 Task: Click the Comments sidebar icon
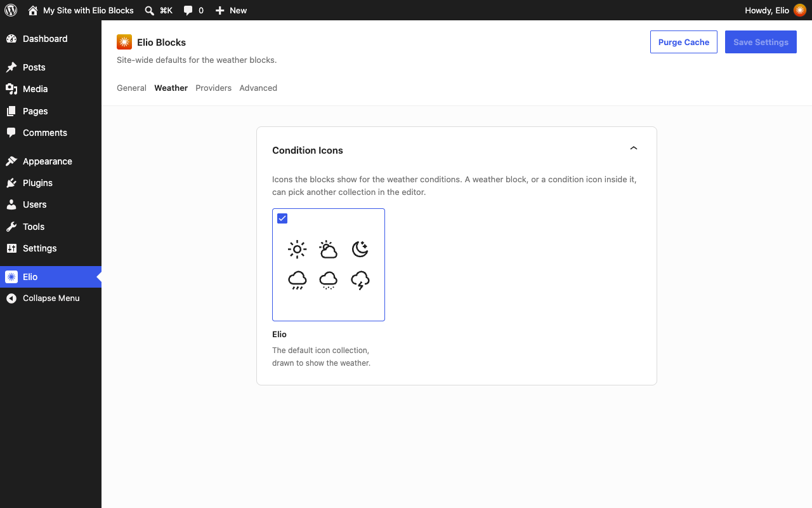[11, 133]
